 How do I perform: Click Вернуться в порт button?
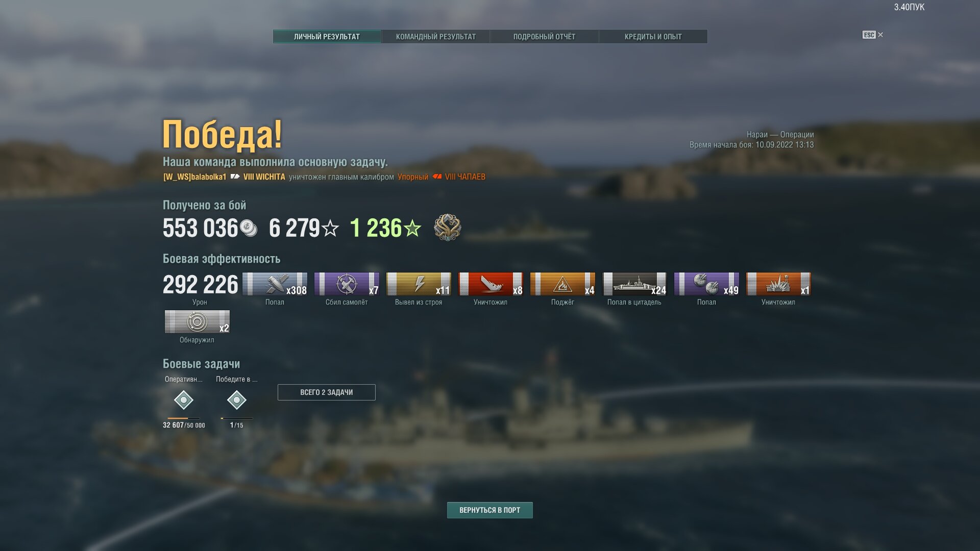coord(490,510)
